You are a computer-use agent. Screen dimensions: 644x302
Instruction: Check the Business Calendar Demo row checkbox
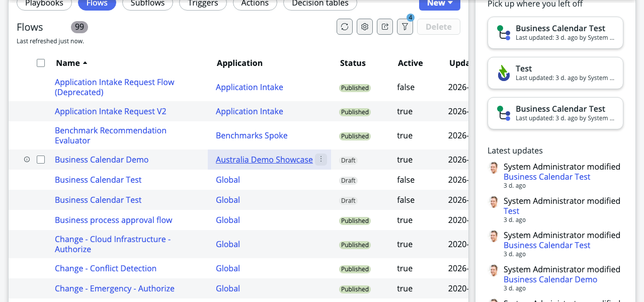(41, 160)
